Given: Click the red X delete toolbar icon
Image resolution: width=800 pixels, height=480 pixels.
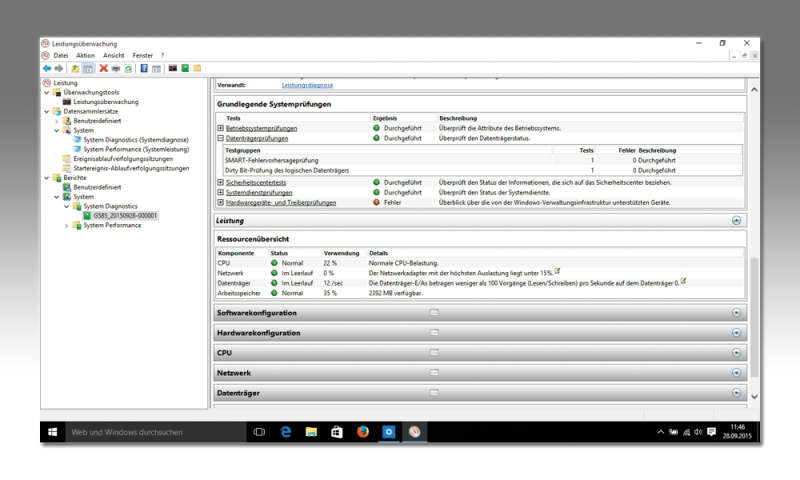Looking at the screenshot, I should (104, 68).
